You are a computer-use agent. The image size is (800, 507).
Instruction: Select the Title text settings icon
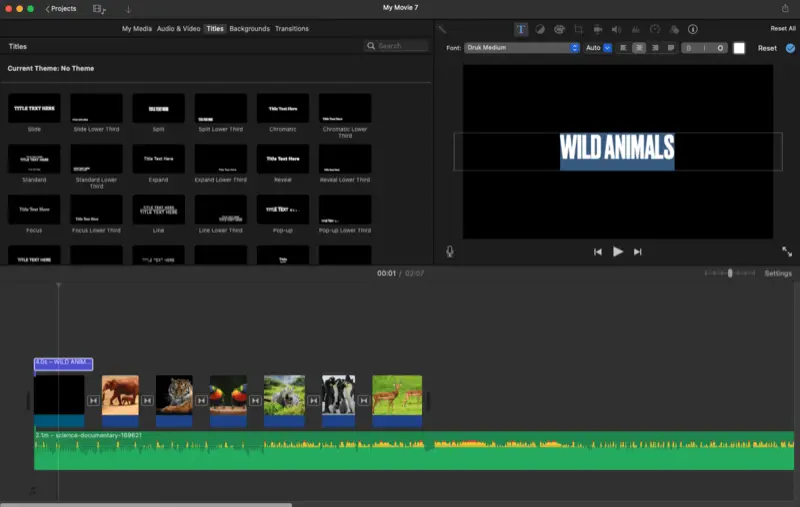point(521,29)
